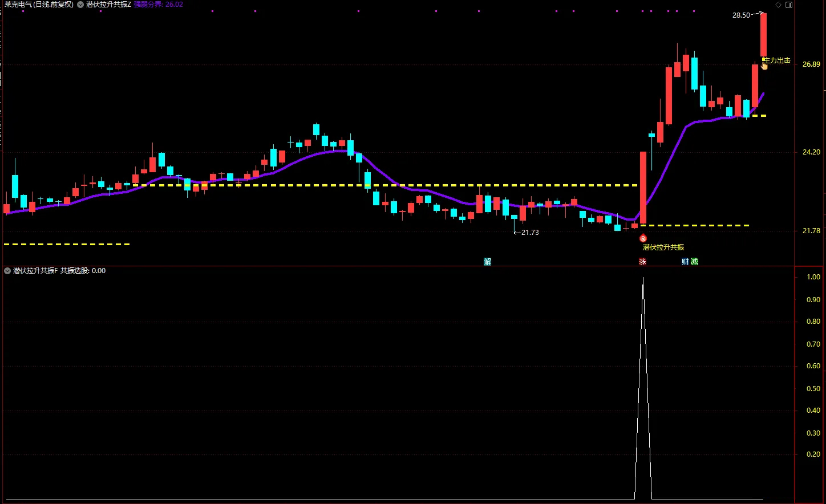
Task: Click the 共振选股: 0.00 readout
Action: (x=83, y=271)
